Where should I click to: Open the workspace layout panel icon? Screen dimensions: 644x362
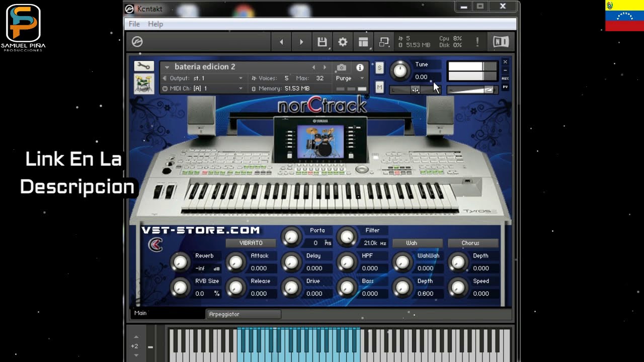tap(363, 42)
